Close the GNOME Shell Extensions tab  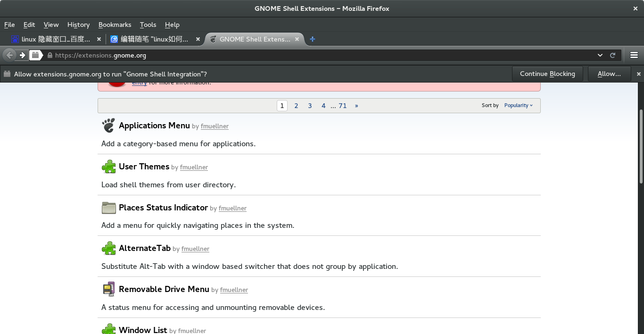(297, 39)
